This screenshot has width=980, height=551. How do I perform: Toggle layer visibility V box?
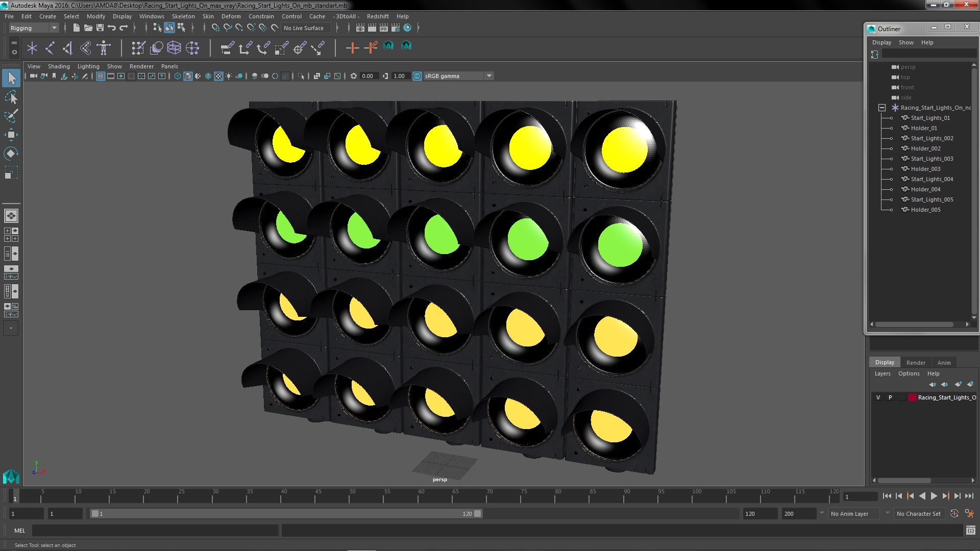[x=878, y=397]
